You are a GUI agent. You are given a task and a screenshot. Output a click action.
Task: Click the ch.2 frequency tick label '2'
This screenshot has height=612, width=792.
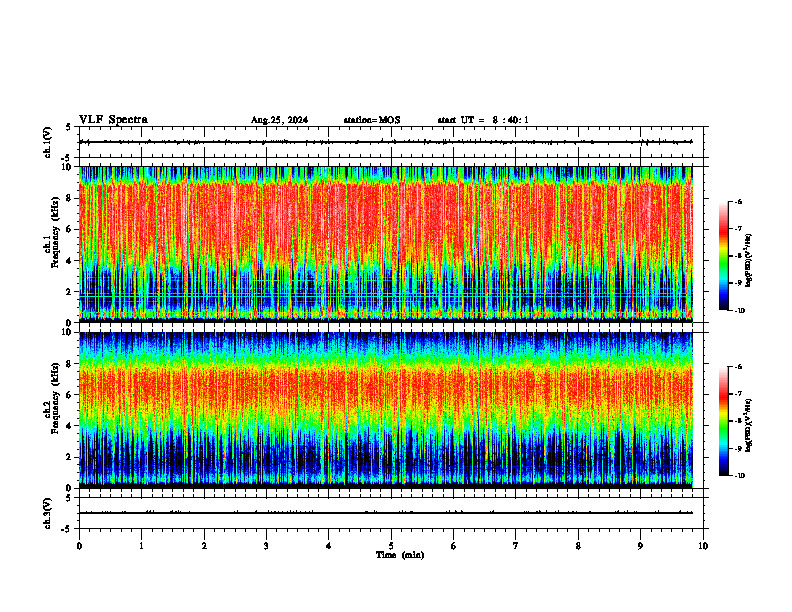[70, 457]
